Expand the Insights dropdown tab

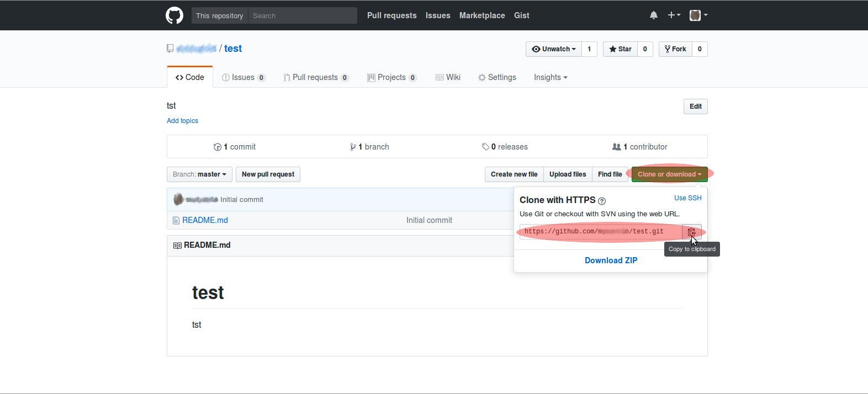point(551,77)
